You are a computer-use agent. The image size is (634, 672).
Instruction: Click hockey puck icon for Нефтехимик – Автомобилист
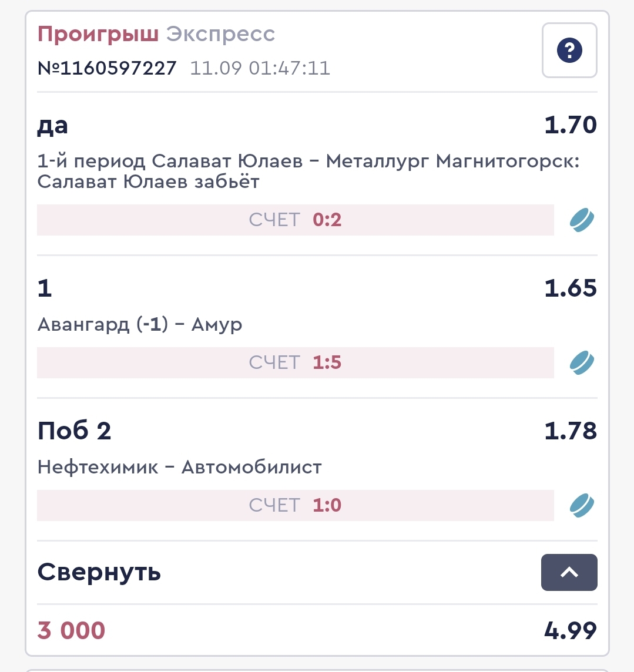(582, 505)
